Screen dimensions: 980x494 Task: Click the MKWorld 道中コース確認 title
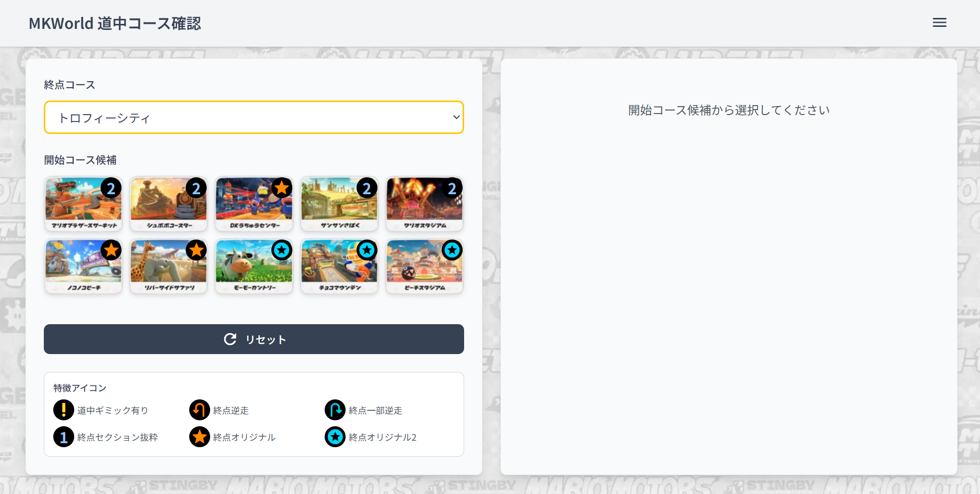click(x=115, y=23)
